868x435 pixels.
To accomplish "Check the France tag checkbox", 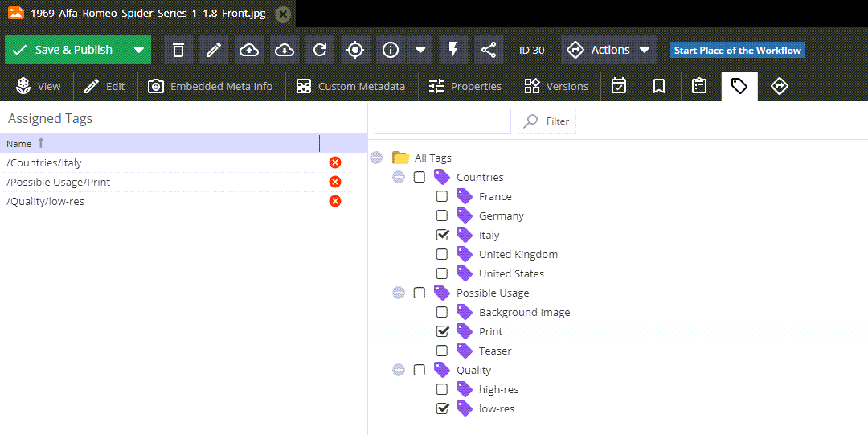I will pyautogui.click(x=442, y=196).
